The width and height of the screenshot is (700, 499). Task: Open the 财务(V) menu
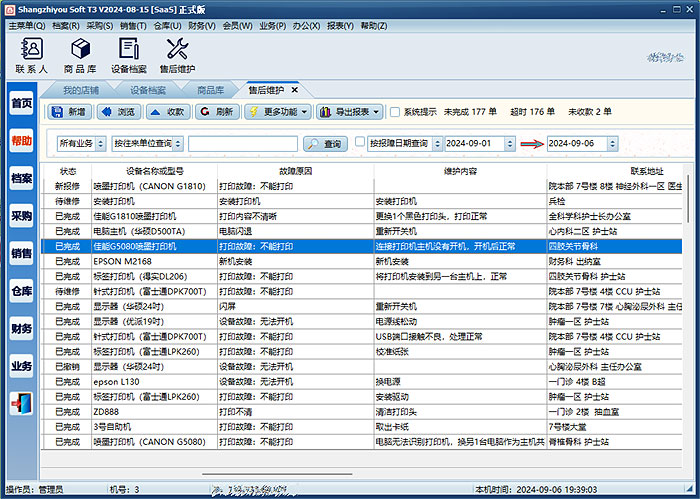pos(202,26)
